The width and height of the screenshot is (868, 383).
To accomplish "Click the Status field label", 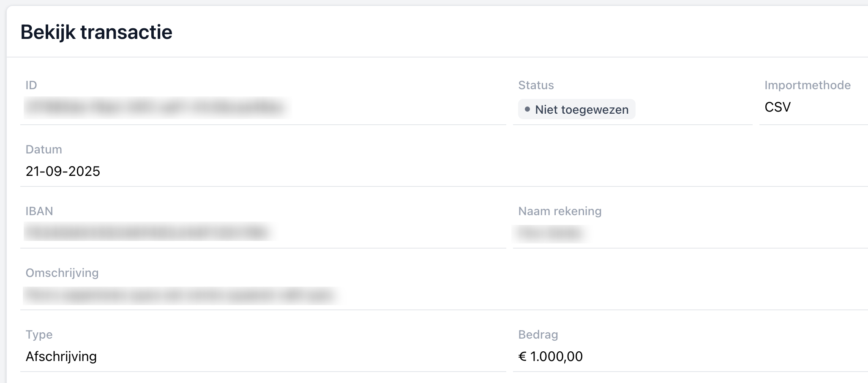I will pyautogui.click(x=536, y=85).
